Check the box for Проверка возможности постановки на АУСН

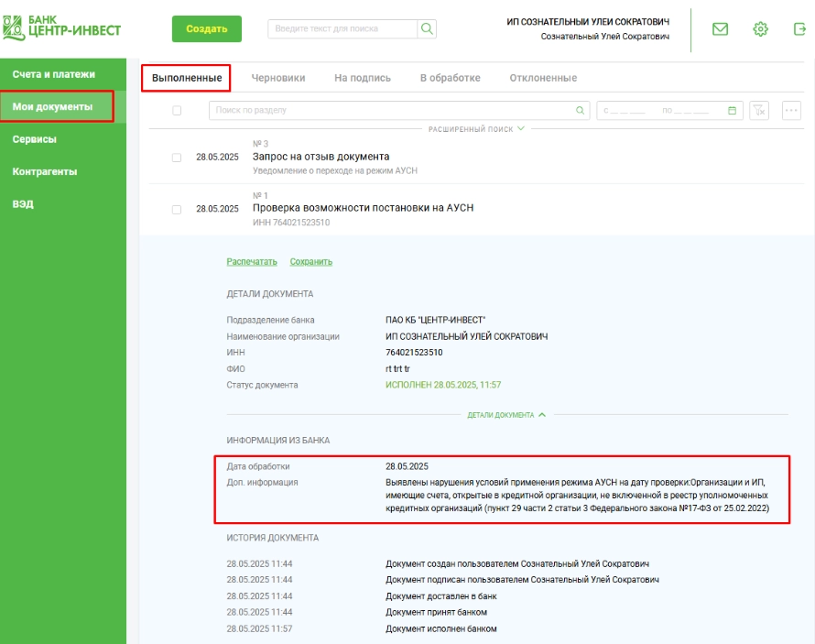[x=177, y=209]
